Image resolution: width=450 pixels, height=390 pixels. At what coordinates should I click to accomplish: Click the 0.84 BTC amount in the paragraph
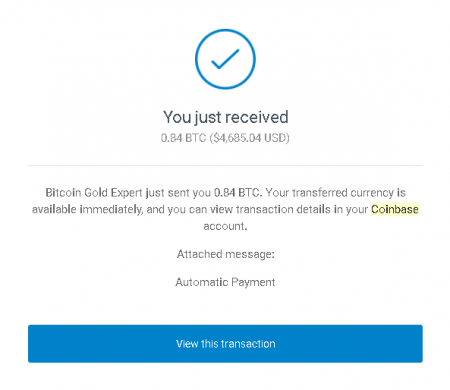coord(238,193)
